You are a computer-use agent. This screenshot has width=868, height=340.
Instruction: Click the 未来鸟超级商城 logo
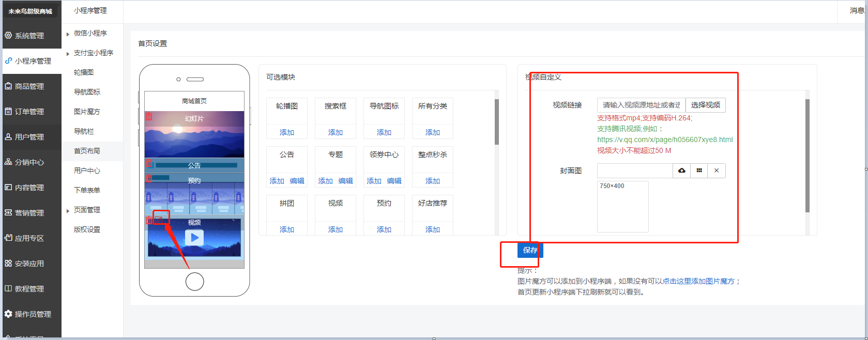(30, 11)
